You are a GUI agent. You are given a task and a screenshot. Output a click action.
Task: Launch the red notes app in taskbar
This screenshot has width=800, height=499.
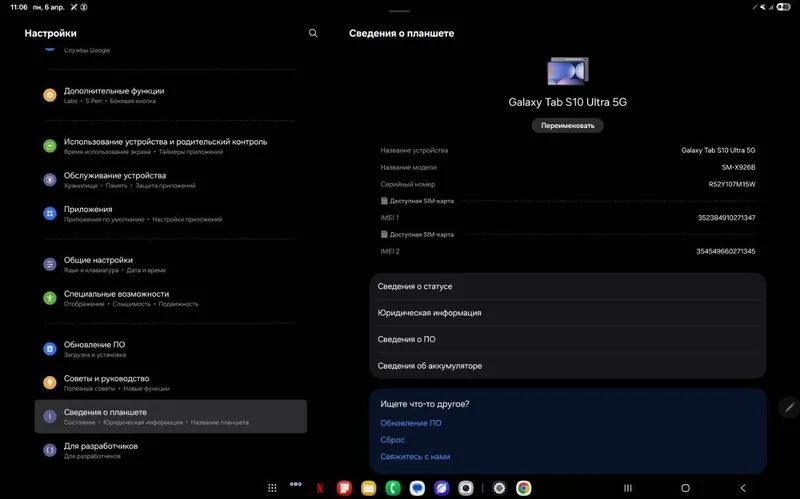pos(344,488)
